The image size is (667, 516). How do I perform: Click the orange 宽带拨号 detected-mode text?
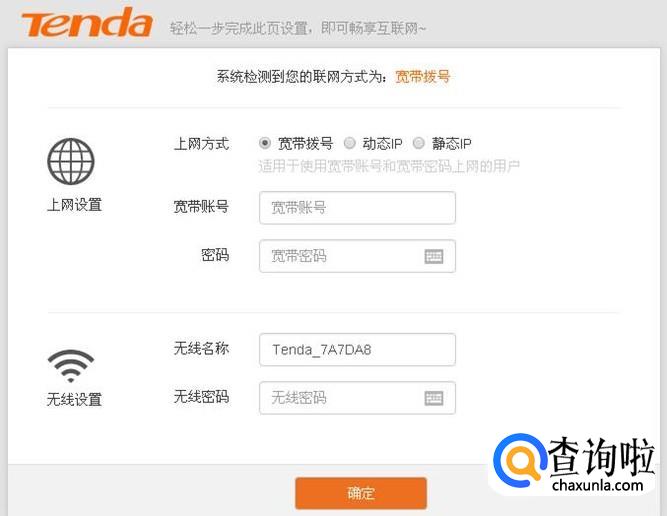point(422,77)
